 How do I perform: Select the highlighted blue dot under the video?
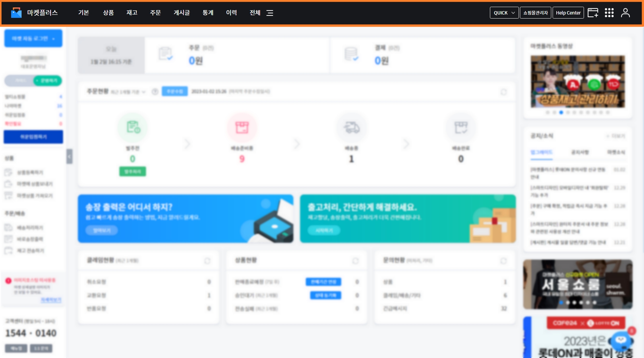coord(561,113)
